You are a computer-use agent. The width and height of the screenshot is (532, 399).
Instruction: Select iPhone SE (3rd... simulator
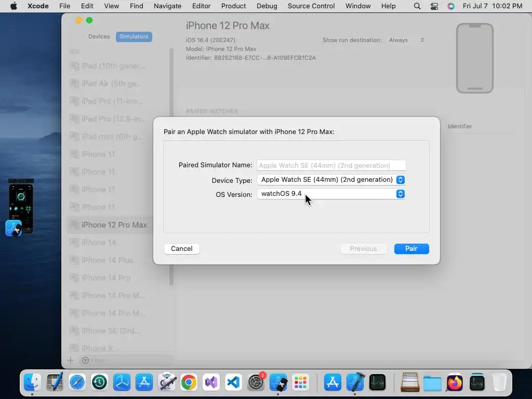pyautogui.click(x=111, y=330)
